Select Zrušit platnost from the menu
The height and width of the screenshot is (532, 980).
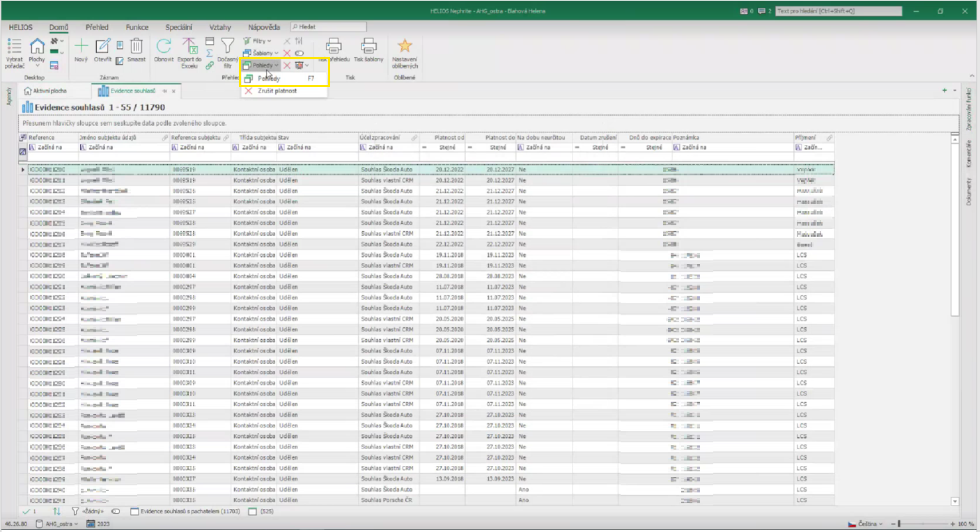coord(277,91)
